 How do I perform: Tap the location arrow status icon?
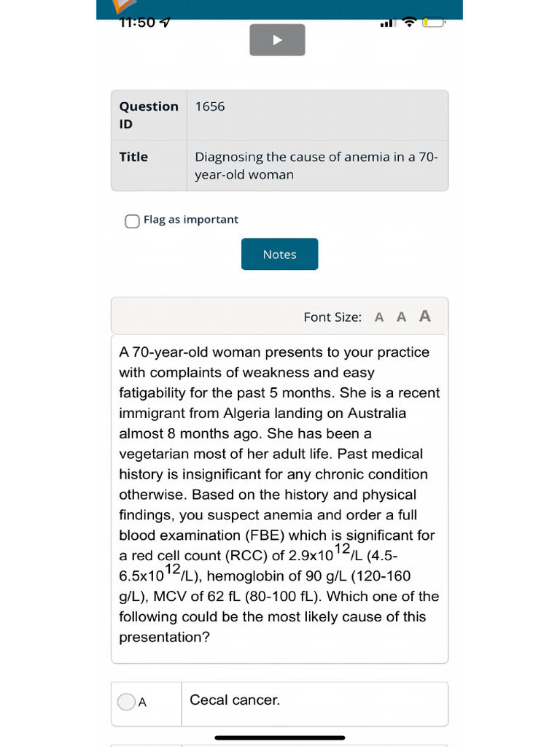(x=166, y=23)
